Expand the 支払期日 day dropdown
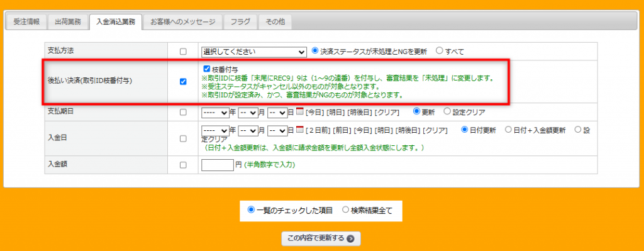This screenshot has width=644, height=251. pos(277,112)
